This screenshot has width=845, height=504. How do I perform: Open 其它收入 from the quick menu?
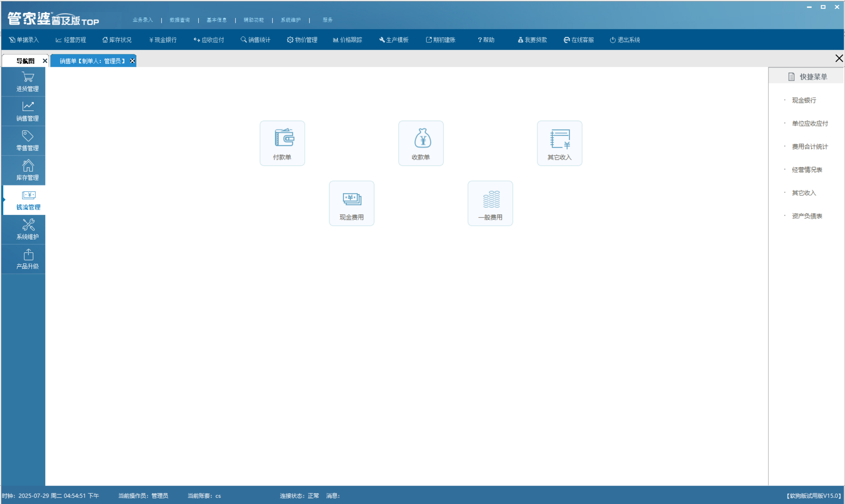pos(804,193)
